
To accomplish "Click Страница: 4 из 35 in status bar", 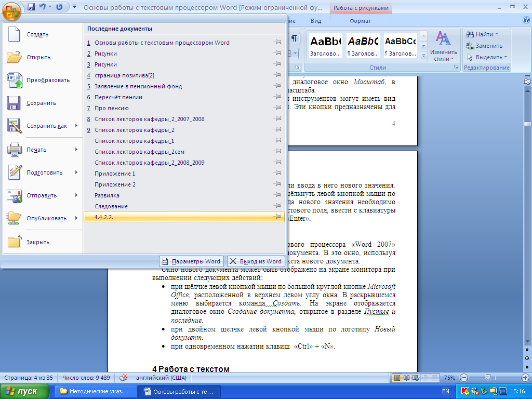I will tap(29, 378).
